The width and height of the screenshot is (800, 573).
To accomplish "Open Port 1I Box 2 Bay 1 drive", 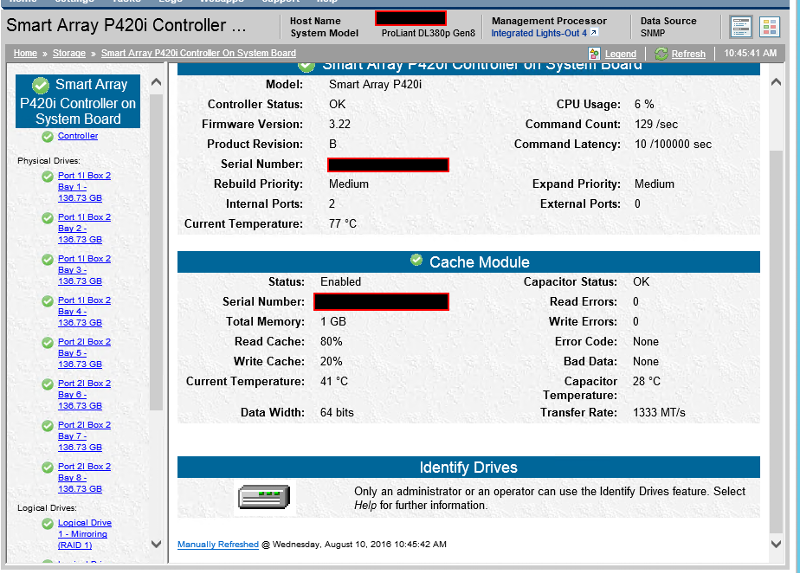I will tap(84, 187).
